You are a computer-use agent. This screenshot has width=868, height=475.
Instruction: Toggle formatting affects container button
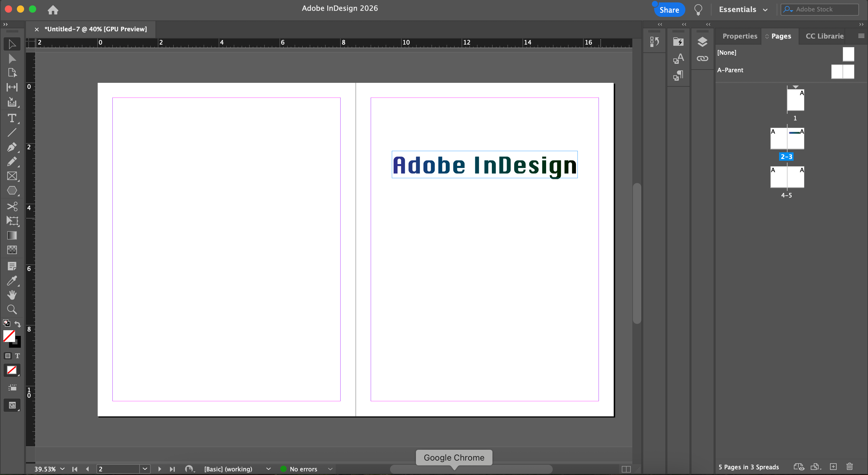(x=8, y=356)
